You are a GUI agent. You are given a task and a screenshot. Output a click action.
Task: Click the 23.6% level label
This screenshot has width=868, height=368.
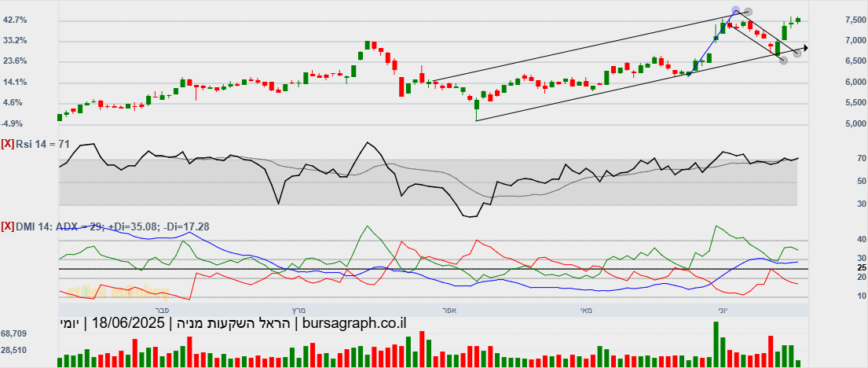point(16,61)
